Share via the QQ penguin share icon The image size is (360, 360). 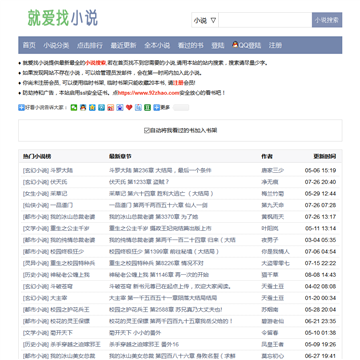(x=83, y=108)
